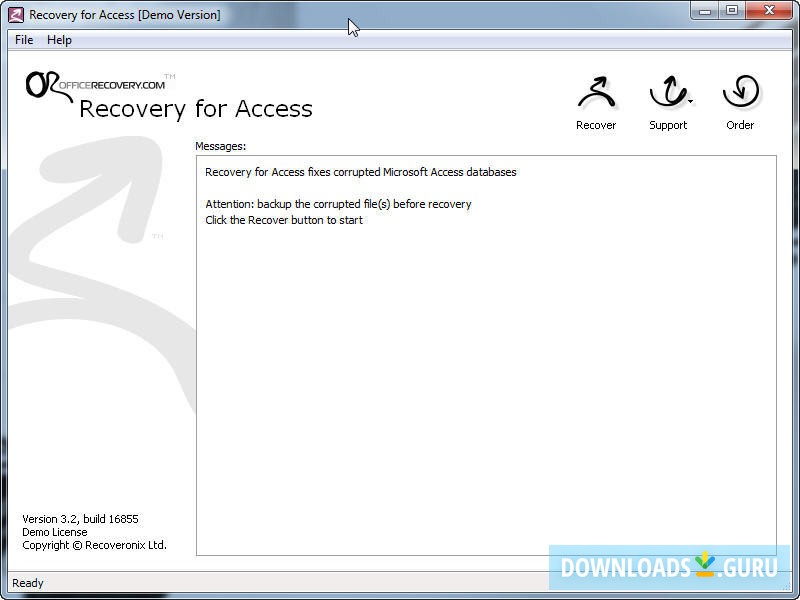Minimize the Recovery for Access window
This screenshot has width=800, height=600.
[x=705, y=11]
